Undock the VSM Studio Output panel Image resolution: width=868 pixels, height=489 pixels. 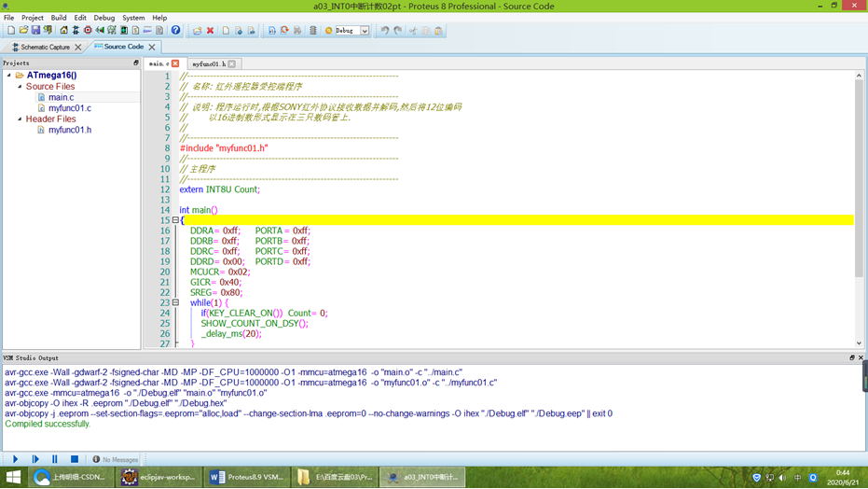click(x=852, y=357)
